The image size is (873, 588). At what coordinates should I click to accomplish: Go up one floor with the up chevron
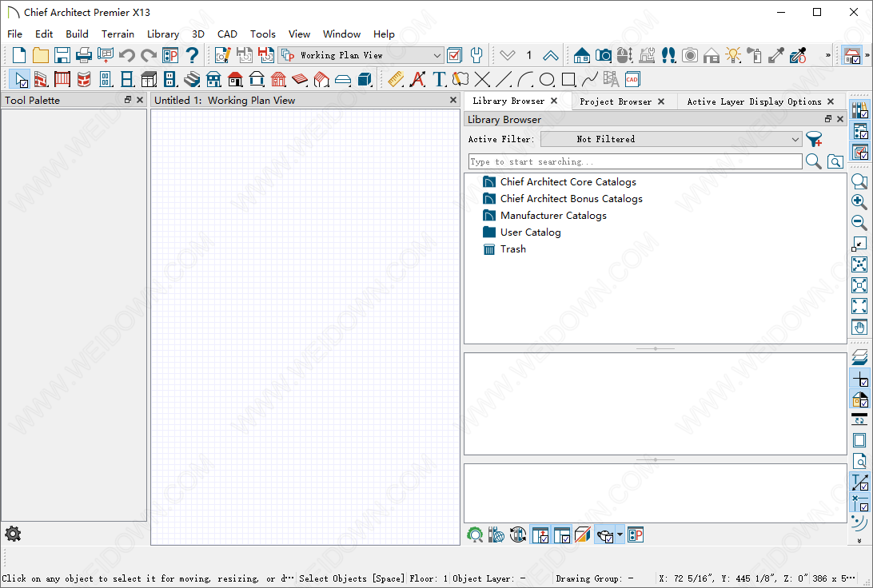click(x=550, y=55)
